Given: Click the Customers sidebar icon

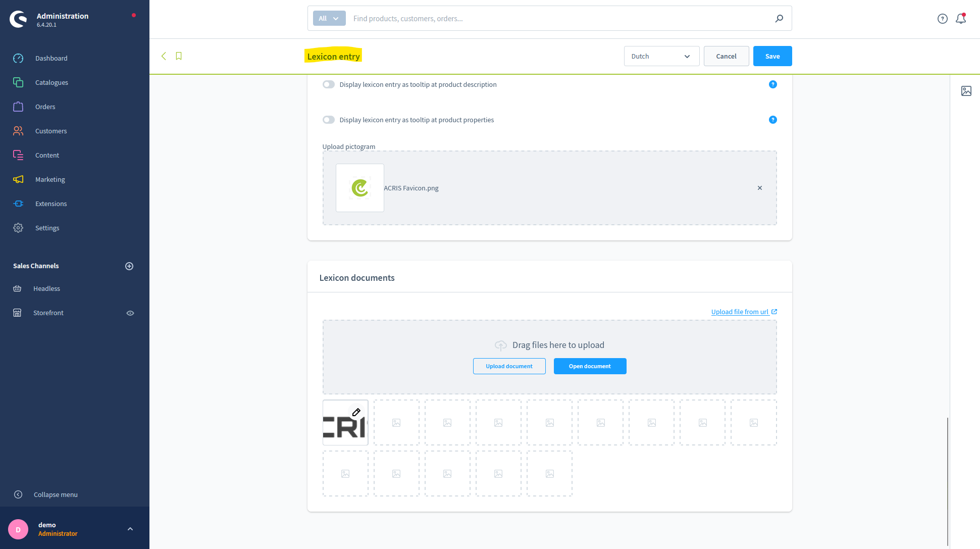Looking at the screenshot, I should click(x=18, y=131).
